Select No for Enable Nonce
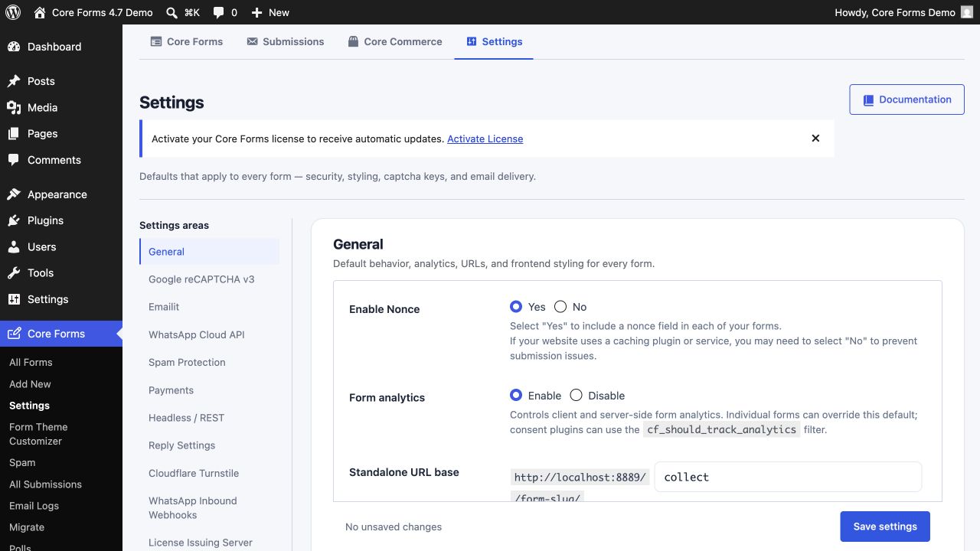The height and width of the screenshot is (551, 980). click(560, 307)
